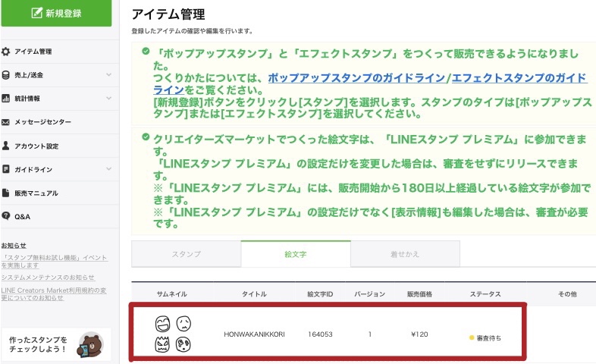Click the pencil icon on 新規登録 button
Viewport: 596px width, 364px height.
click(x=36, y=13)
